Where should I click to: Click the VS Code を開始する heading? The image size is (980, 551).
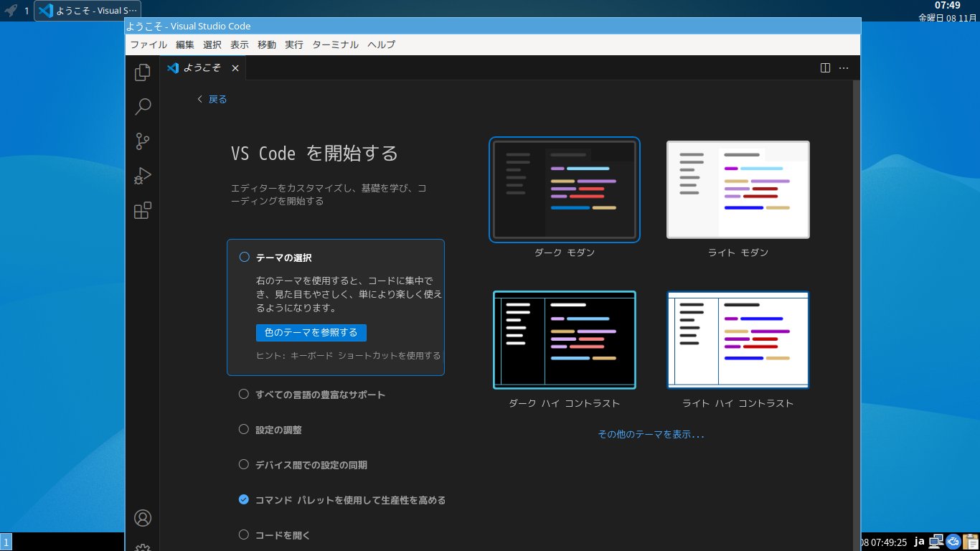(314, 154)
